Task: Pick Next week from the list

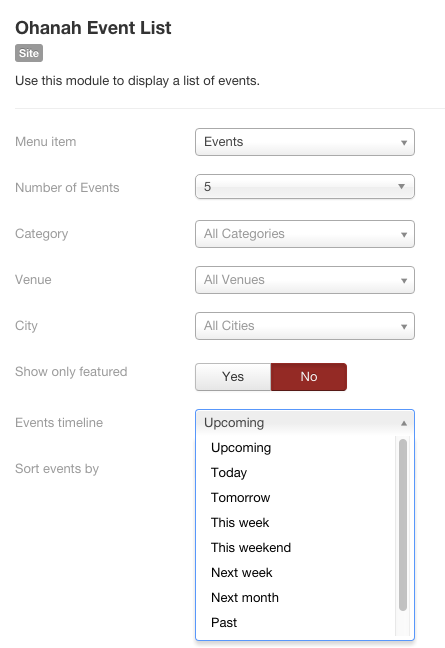Action: coord(296,572)
